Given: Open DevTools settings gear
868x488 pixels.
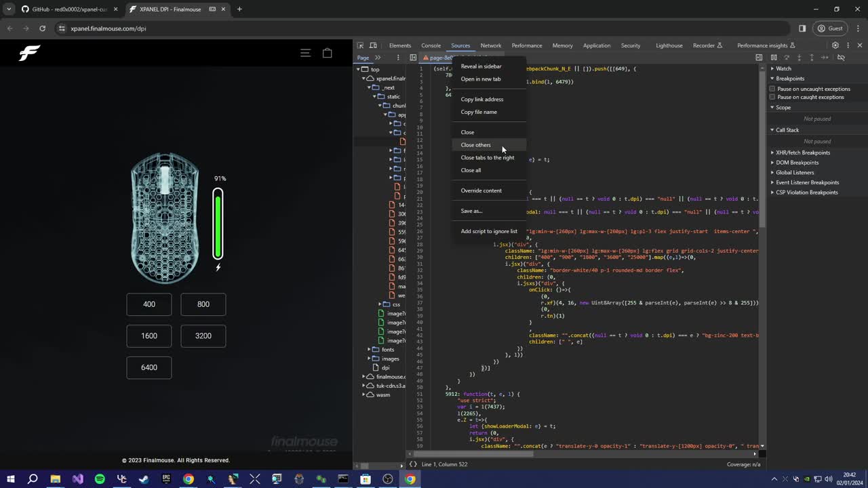Looking at the screenshot, I should point(835,45).
